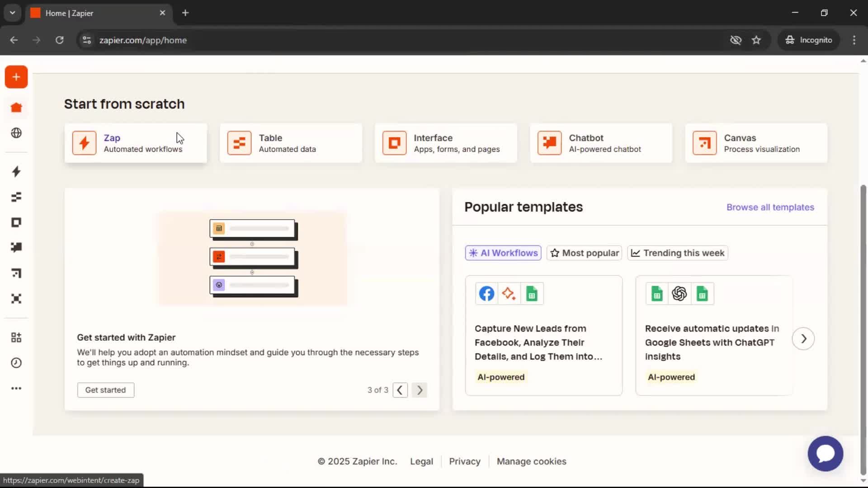
Task: Open the globe Discover icon in sidebar
Action: (x=16, y=133)
